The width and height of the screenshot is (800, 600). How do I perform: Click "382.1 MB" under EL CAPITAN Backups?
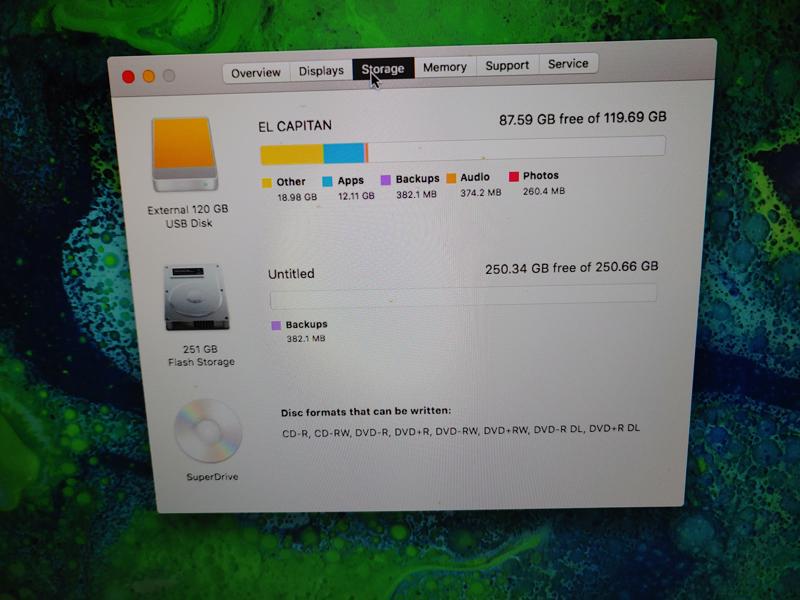pos(416,194)
